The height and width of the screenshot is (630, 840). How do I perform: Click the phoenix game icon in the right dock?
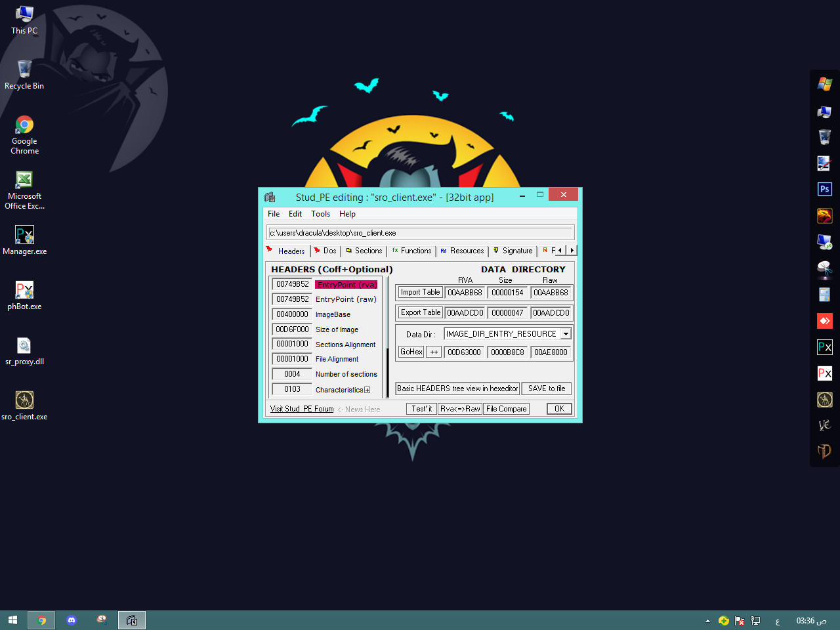point(825,215)
